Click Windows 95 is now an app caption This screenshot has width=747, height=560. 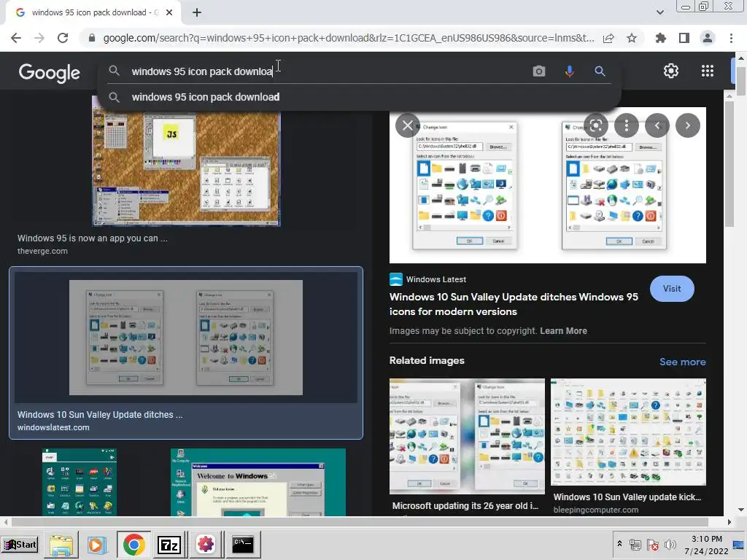[93, 238]
